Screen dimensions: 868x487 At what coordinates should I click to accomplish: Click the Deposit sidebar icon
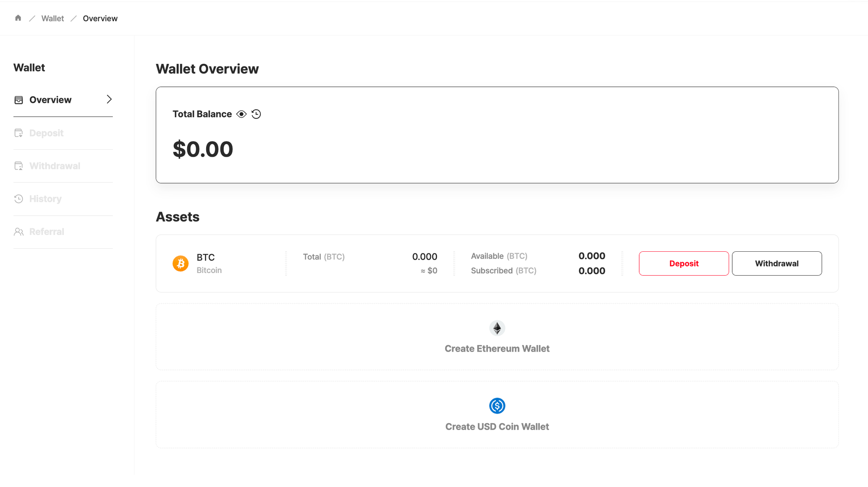click(19, 133)
